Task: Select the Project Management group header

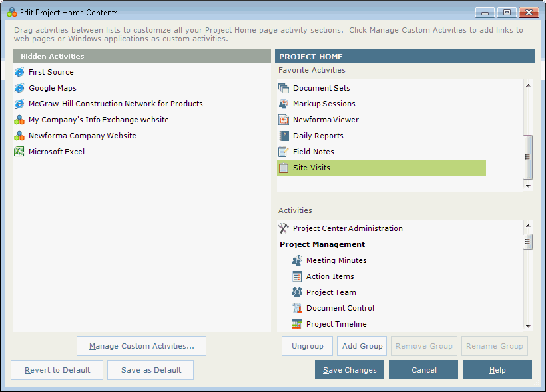Action: tap(322, 244)
